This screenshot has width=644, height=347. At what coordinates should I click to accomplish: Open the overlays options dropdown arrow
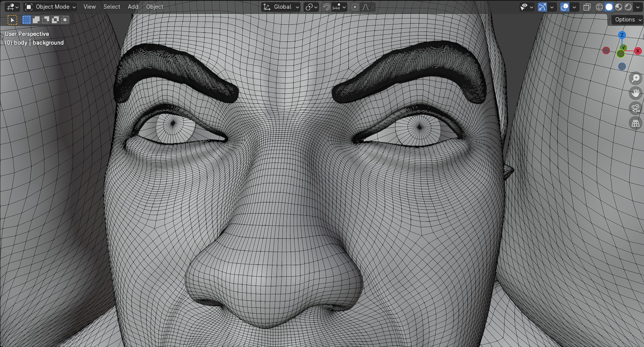[574, 7]
